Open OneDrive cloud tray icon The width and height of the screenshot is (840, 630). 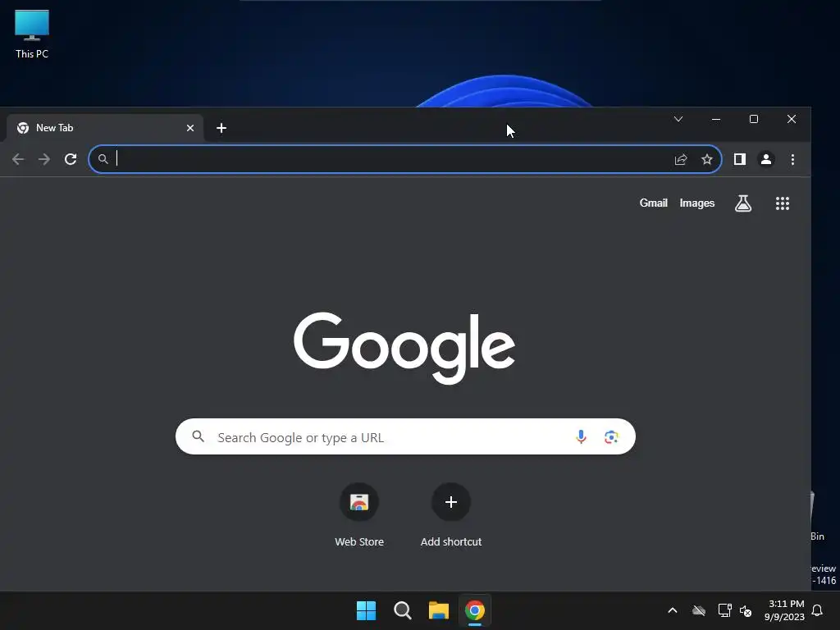pyautogui.click(x=699, y=610)
